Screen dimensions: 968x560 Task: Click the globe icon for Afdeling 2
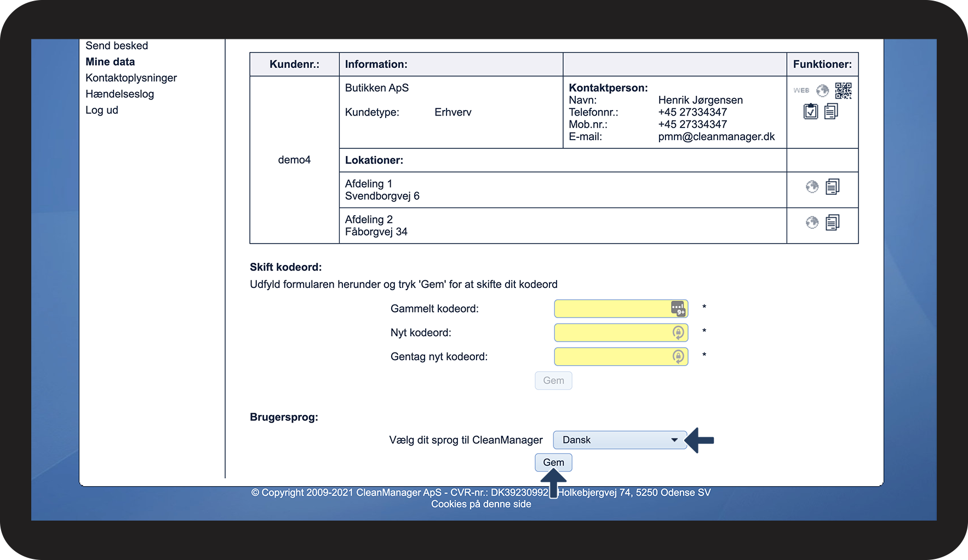tap(812, 222)
